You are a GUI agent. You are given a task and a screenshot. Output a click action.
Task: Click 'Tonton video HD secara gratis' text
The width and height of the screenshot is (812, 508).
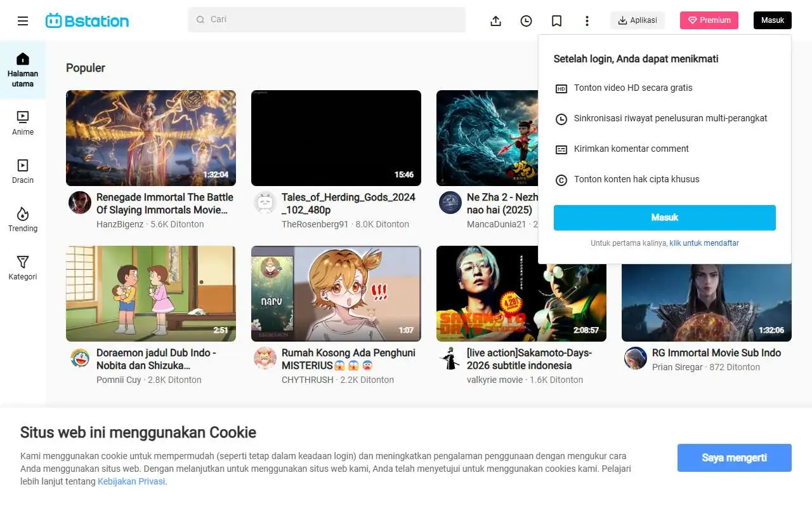pyautogui.click(x=633, y=88)
